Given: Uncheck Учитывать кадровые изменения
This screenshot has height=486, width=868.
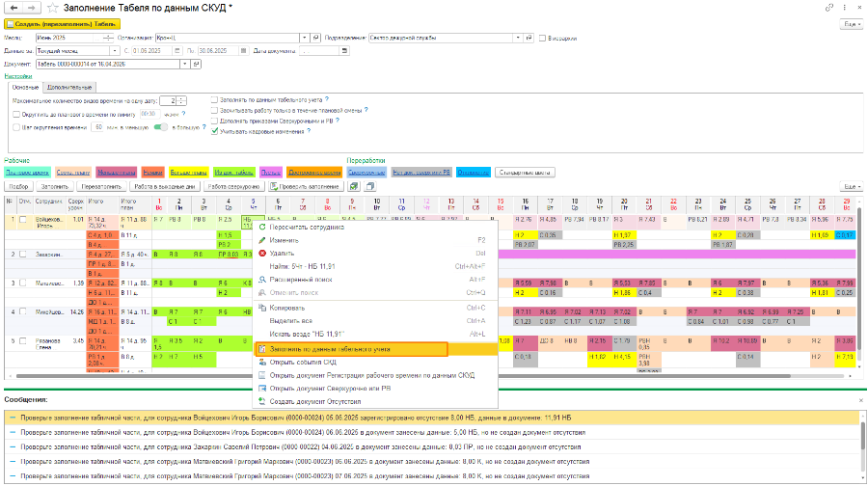Looking at the screenshot, I should tap(214, 131).
